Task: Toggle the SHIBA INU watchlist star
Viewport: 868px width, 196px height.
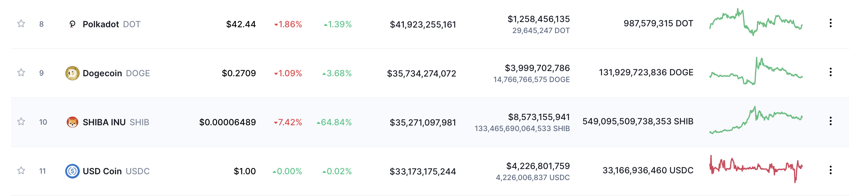Action: click(x=21, y=122)
